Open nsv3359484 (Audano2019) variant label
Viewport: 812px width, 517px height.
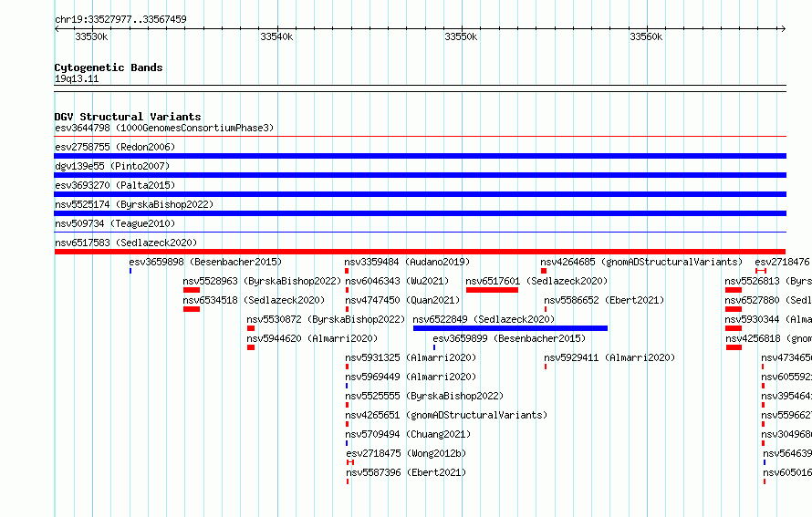point(407,262)
